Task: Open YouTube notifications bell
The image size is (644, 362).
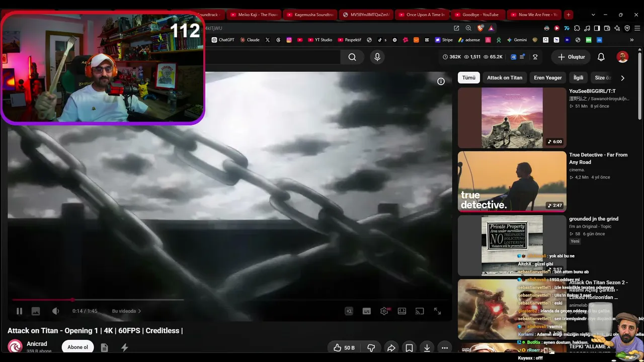Action: pos(601,57)
